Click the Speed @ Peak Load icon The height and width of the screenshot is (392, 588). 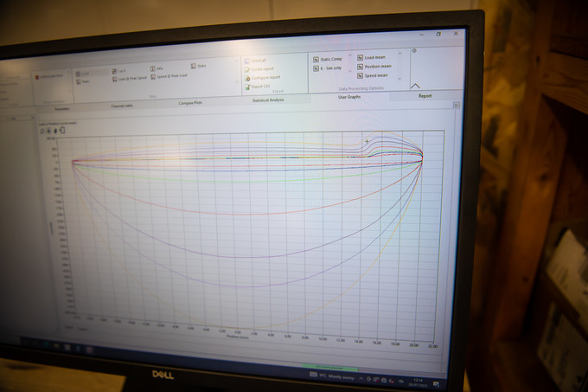click(x=152, y=77)
